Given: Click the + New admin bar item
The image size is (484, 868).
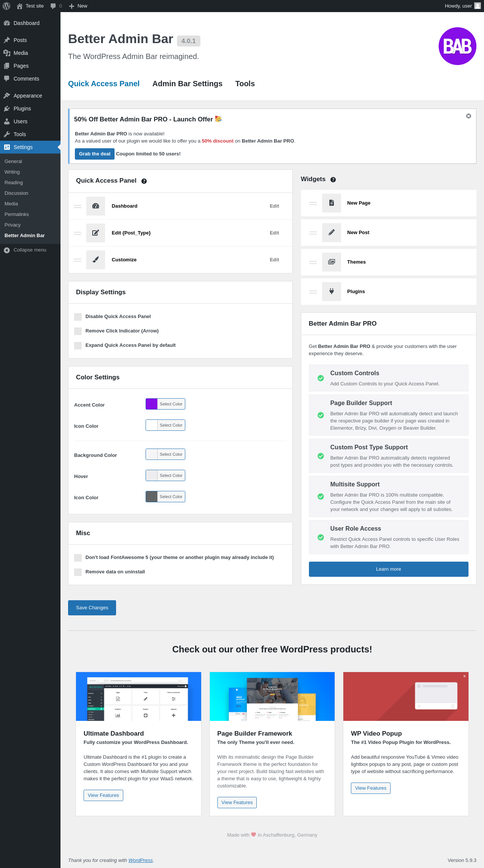Looking at the screenshot, I should (78, 6).
